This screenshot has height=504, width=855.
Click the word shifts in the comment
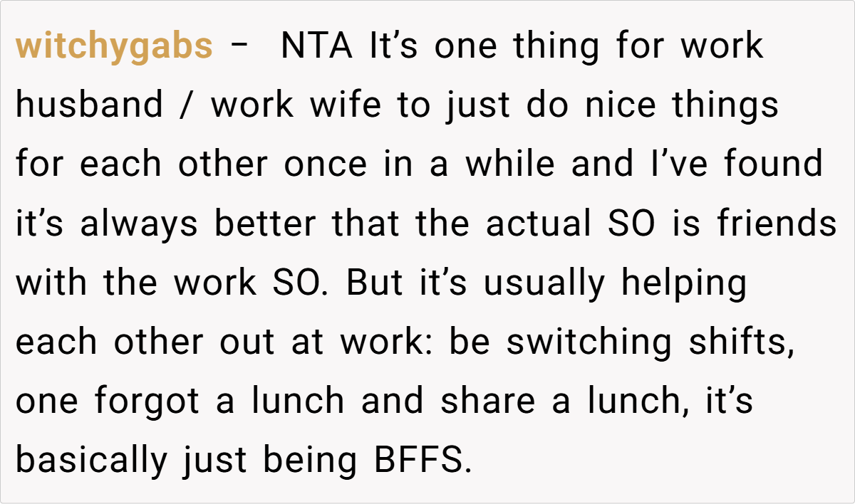(x=740, y=342)
